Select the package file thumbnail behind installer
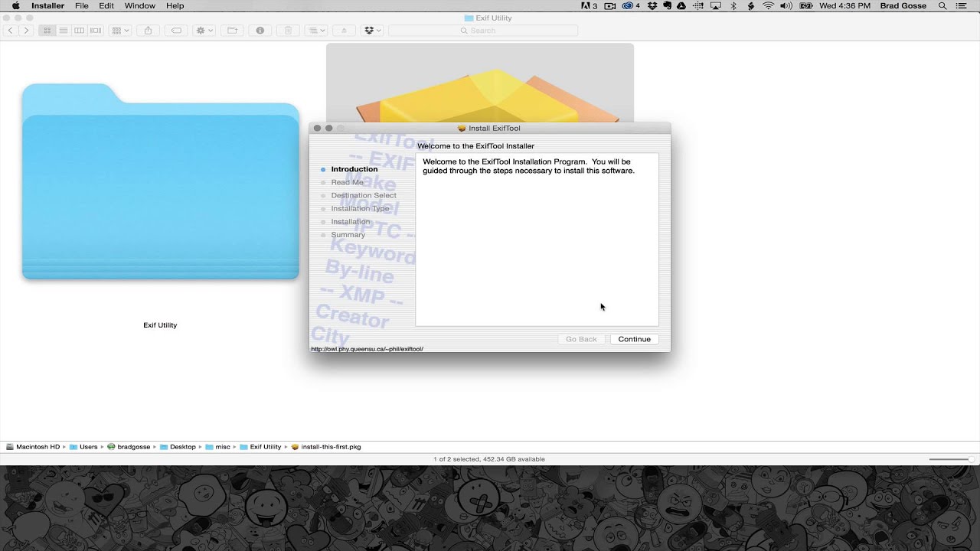 pos(480,82)
